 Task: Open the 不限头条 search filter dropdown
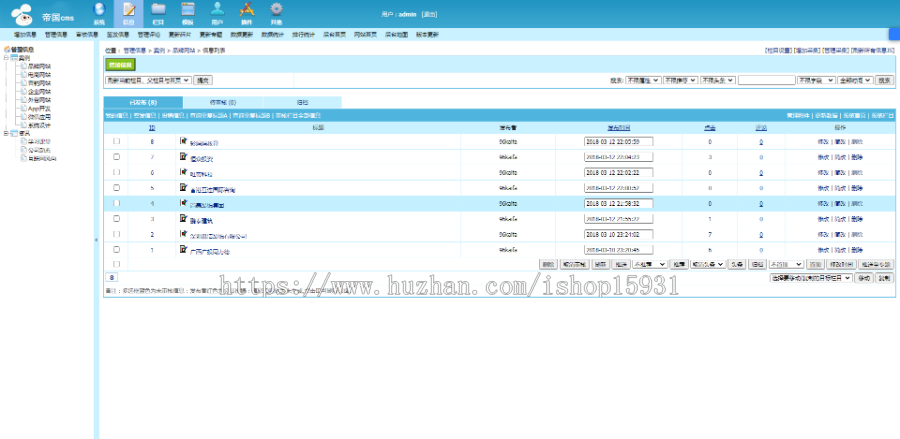tap(718, 80)
